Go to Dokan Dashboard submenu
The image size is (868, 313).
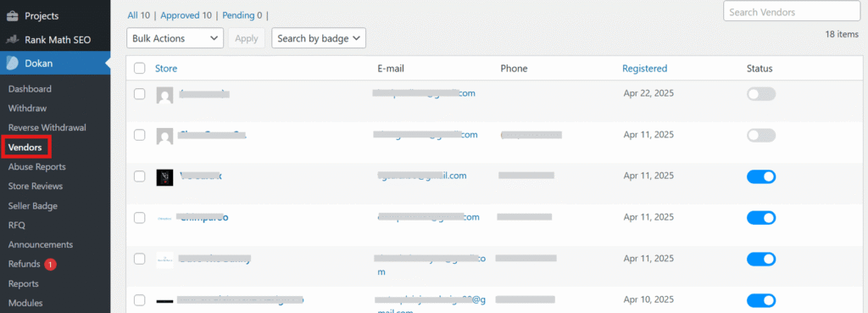tap(30, 88)
